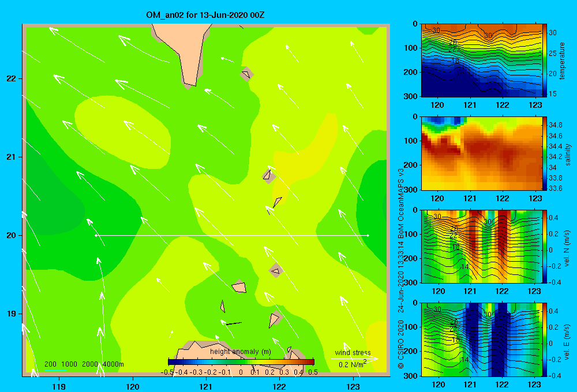The image size is (577, 392).
Task: Select the latitude 21 axis label
Action: 12,157
